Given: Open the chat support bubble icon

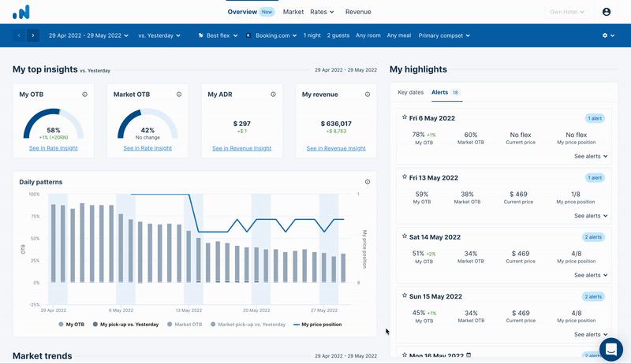Looking at the screenshot, I should click(x=610, y=349).
